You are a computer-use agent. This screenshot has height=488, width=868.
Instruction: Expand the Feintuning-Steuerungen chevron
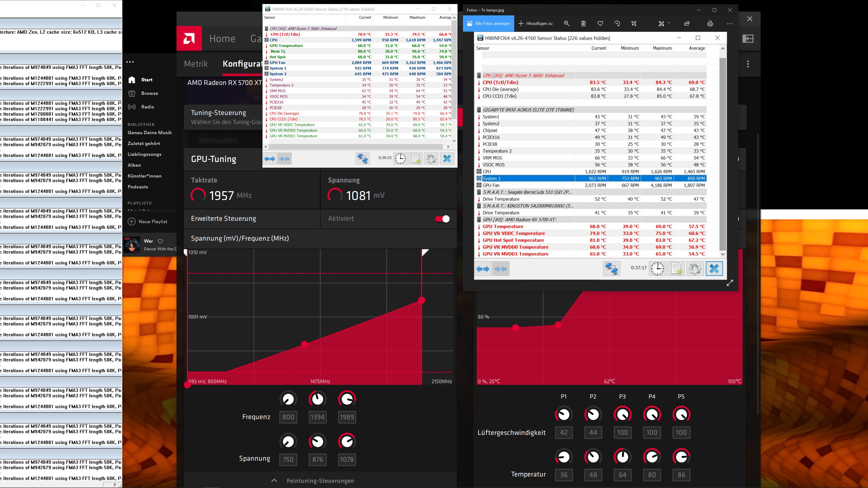click(x=274, y=481)
